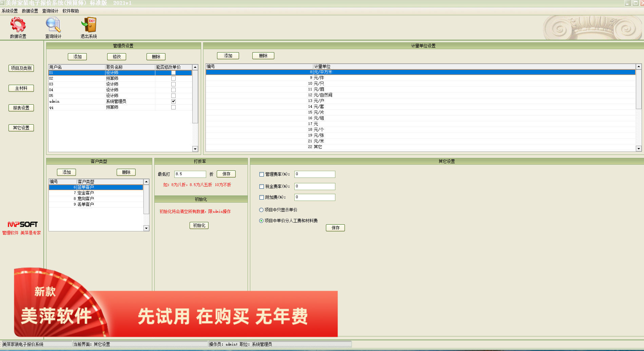This screenshot has height=351, width=644.
Task: Click the unit list scroll-down arrow
Action: [x=639, y=148]
